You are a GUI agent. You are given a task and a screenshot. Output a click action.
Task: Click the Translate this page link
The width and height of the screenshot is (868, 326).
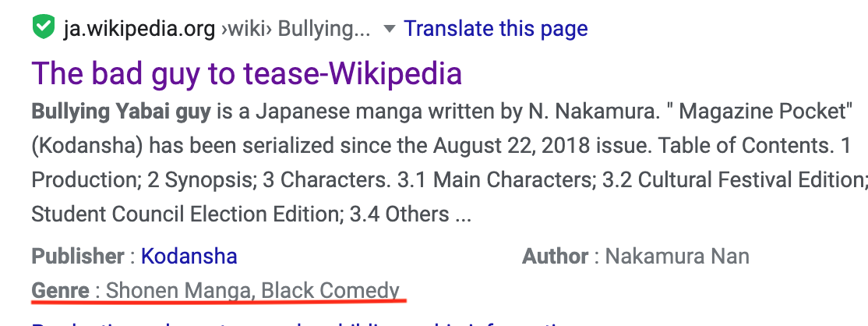coord(496,30)
